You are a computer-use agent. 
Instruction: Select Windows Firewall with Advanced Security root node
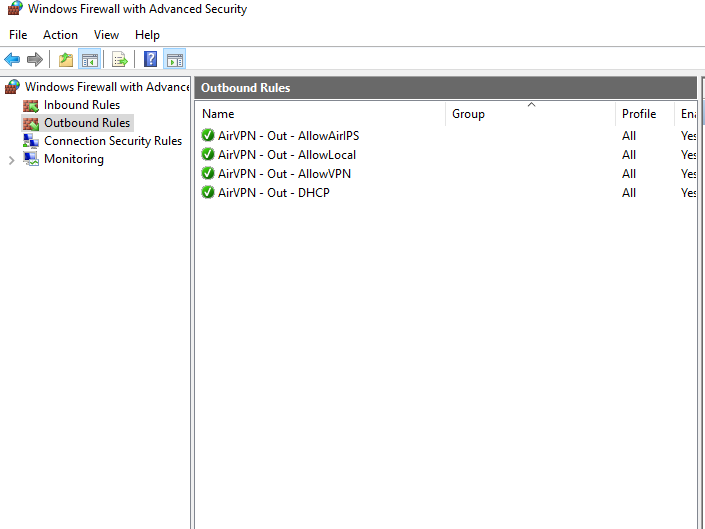(107, 87)
